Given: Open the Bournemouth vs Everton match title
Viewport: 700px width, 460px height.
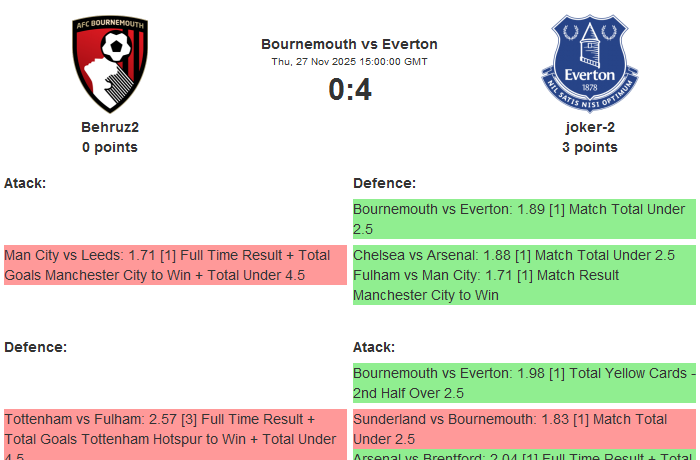Looking at the screenshot, I should [x=349, y=44].
